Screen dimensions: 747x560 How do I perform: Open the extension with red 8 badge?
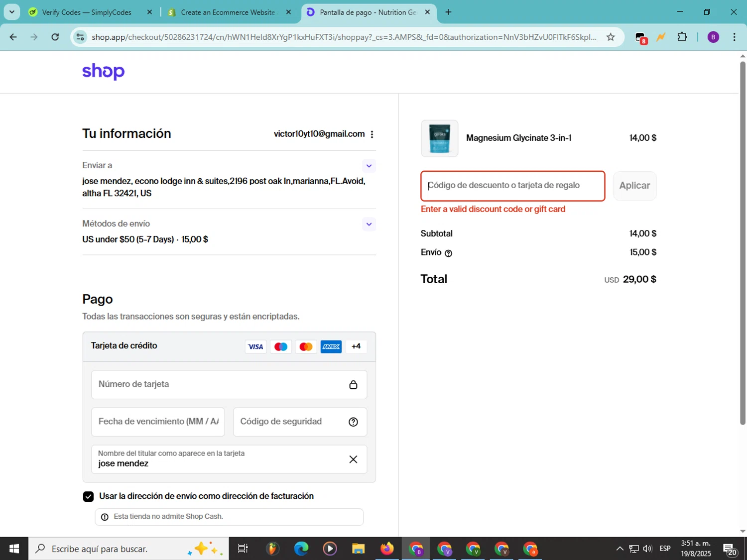(641, 38)
